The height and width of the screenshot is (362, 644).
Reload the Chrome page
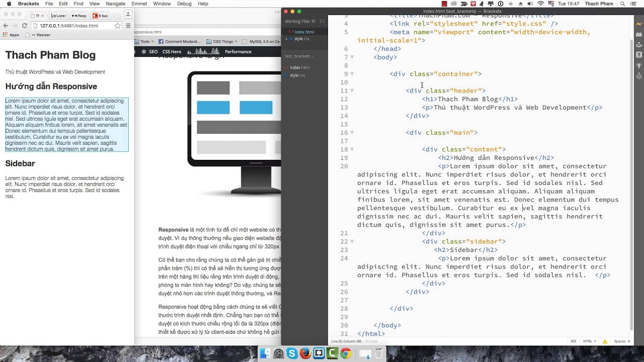coord(24,26)
